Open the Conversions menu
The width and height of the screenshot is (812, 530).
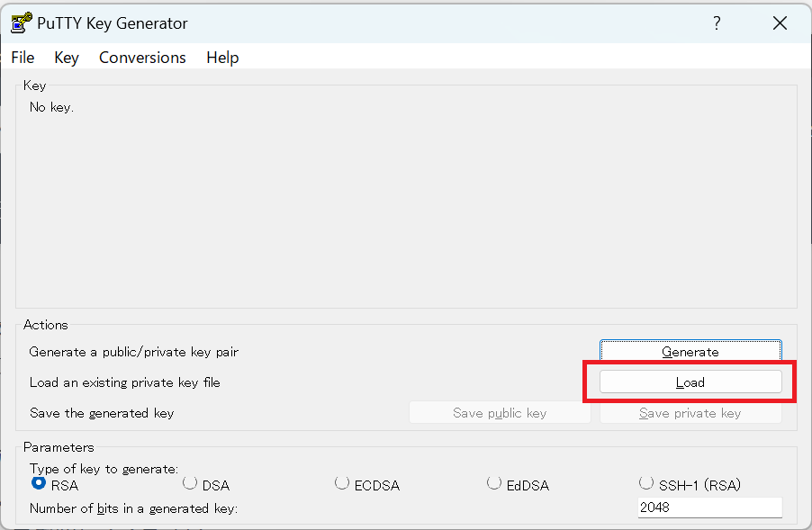click(142, 58)
